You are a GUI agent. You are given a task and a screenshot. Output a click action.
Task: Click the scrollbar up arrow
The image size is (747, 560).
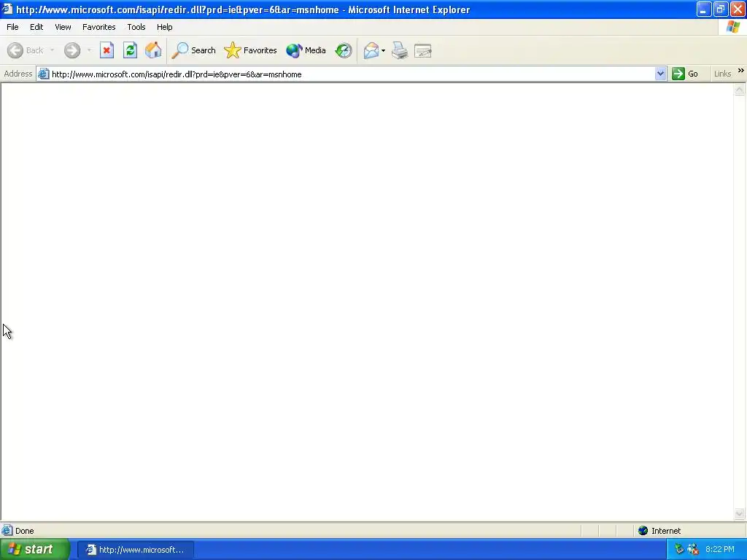click(740, 90)
